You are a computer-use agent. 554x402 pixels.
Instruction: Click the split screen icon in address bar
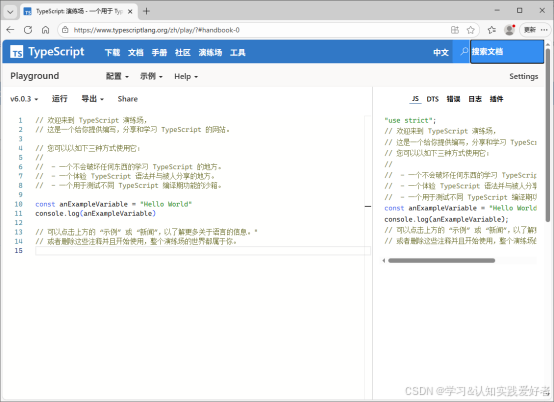click(x=455, y=30)
